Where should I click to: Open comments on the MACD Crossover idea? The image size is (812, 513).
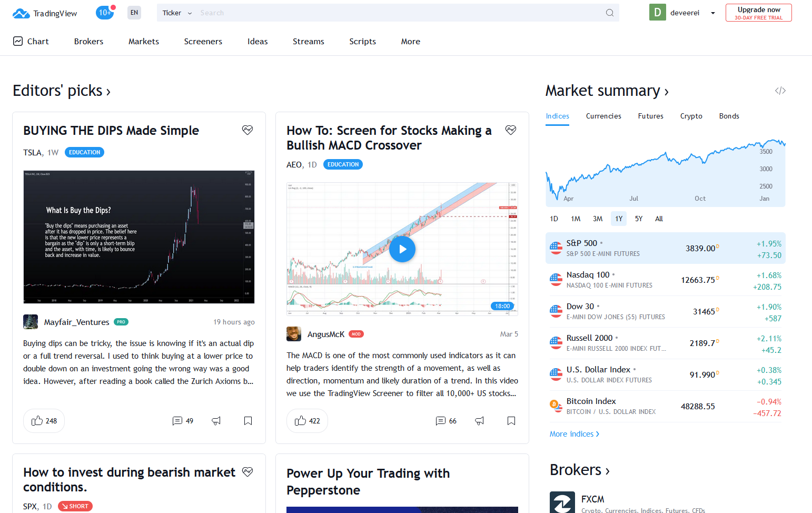pos(446,421)
